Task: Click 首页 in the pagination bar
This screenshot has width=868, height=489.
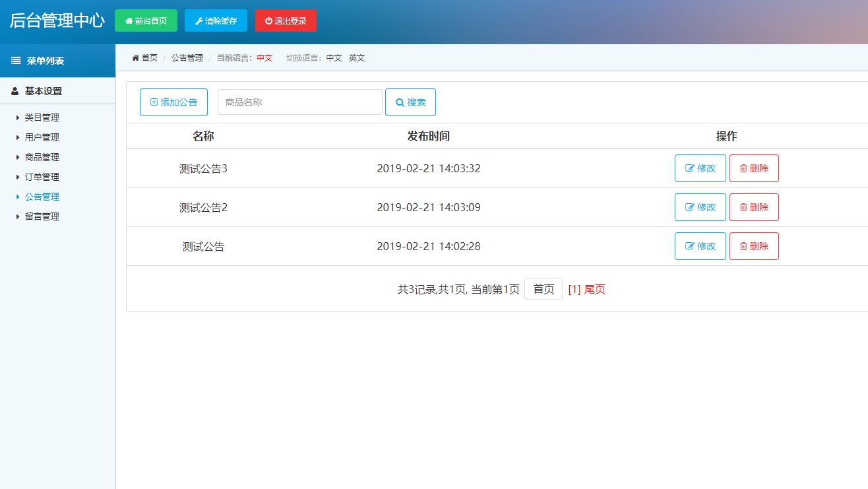Action: (543, 288)
